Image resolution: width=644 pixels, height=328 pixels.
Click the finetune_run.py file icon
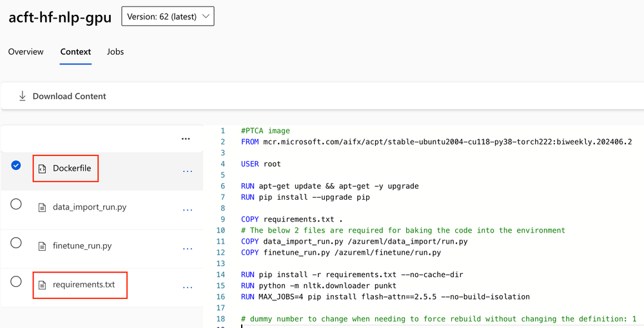(x=43, y=246)
